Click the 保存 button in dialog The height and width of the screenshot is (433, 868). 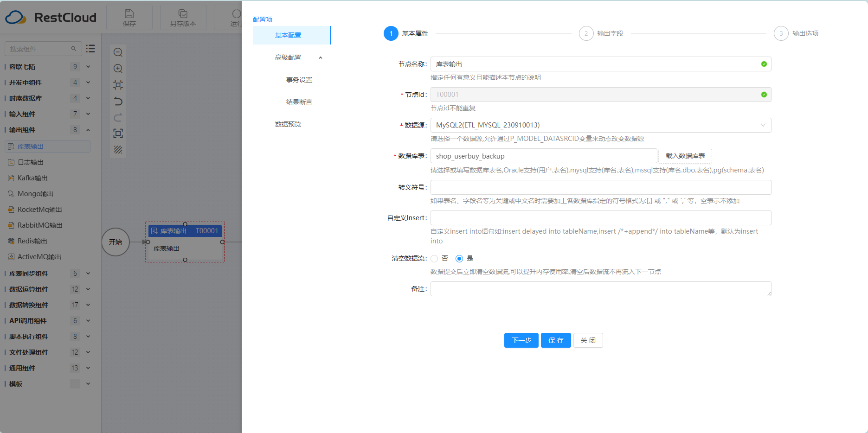coord(556,340)
